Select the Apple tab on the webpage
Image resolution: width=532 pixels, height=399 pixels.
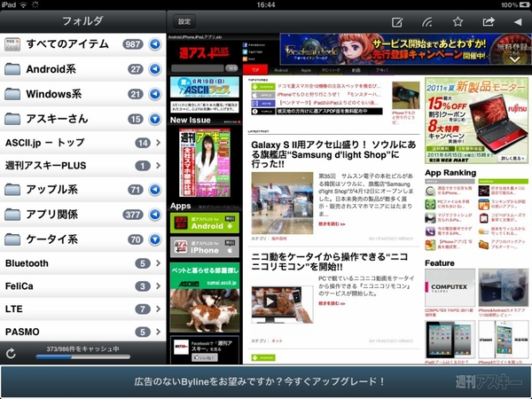click(x=306, y=70)
